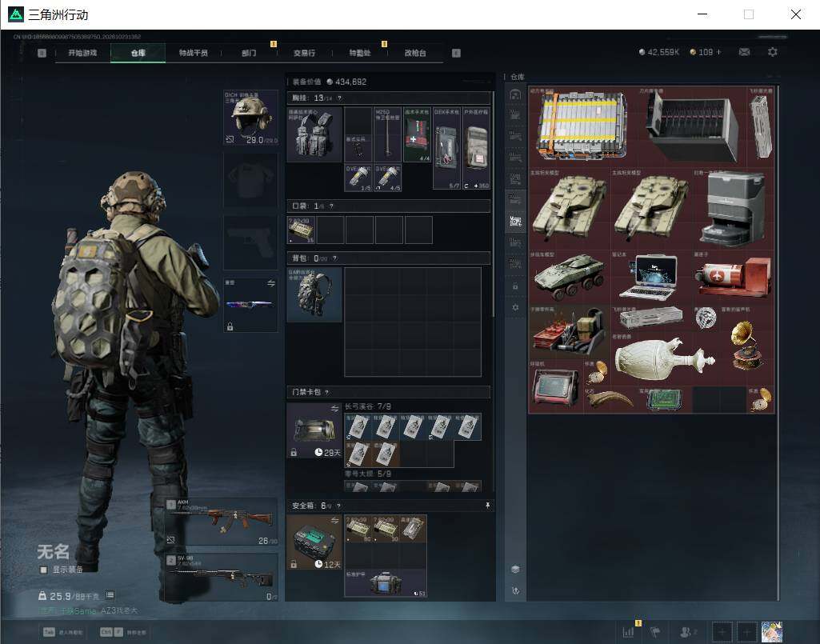Open settings gear in top bar
Image resolution: width=820 pixels, height=644 pixels.
coord(773,52)
